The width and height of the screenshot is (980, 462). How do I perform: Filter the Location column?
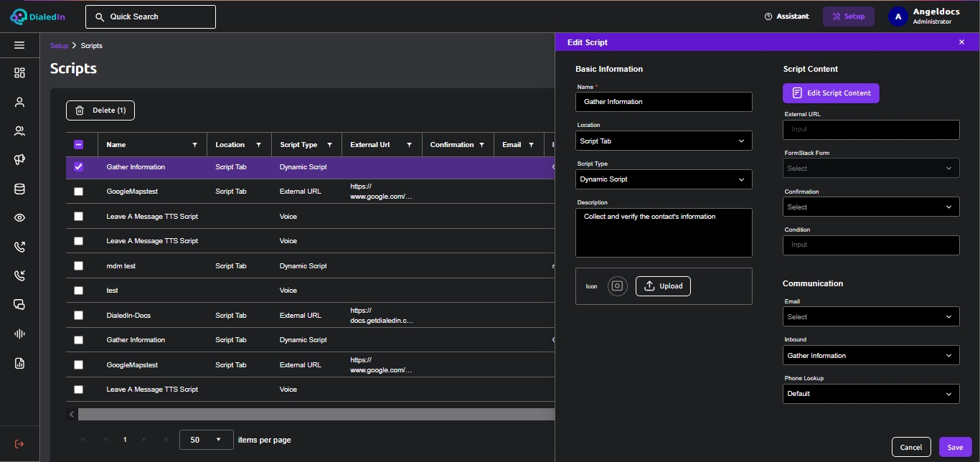coord(258,145)
